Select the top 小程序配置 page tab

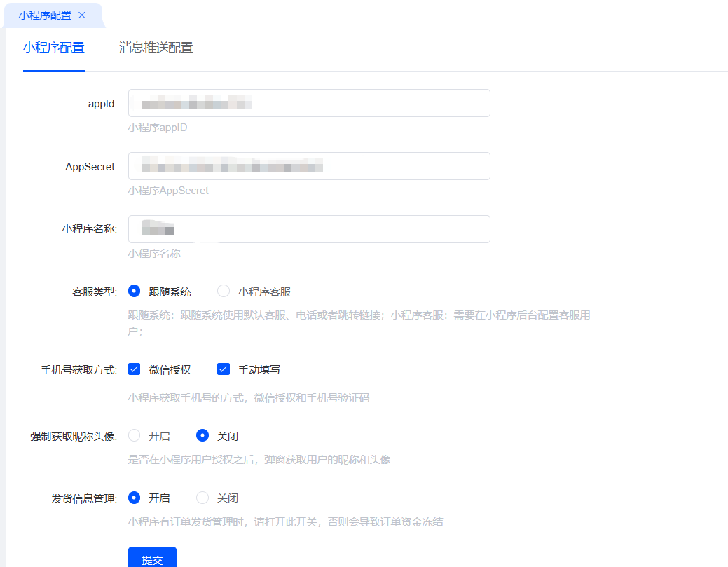point(45,15)
